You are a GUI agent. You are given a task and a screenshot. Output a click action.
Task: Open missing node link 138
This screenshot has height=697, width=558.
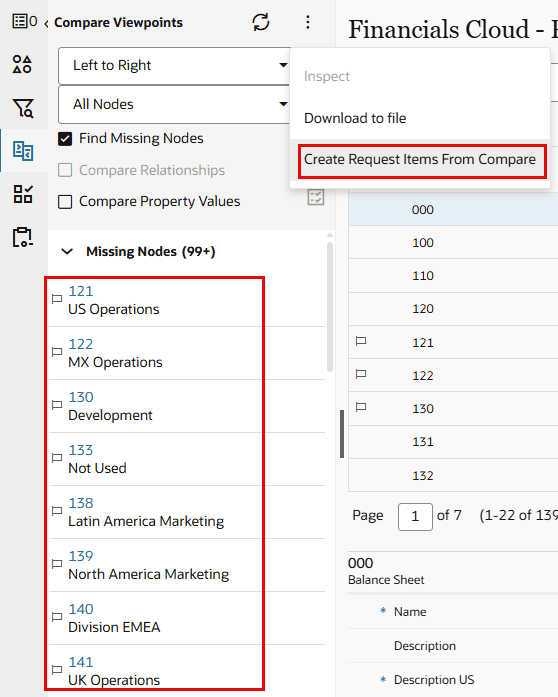click(x=80, y=503)
